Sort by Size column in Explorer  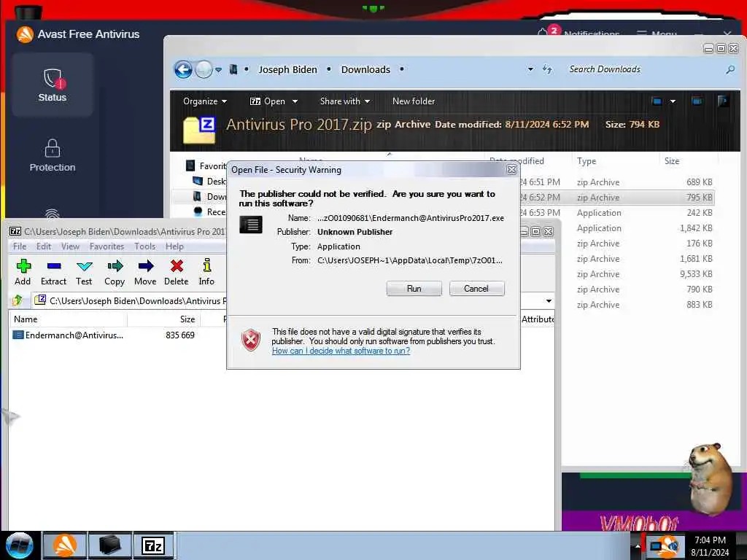(689, 161)
